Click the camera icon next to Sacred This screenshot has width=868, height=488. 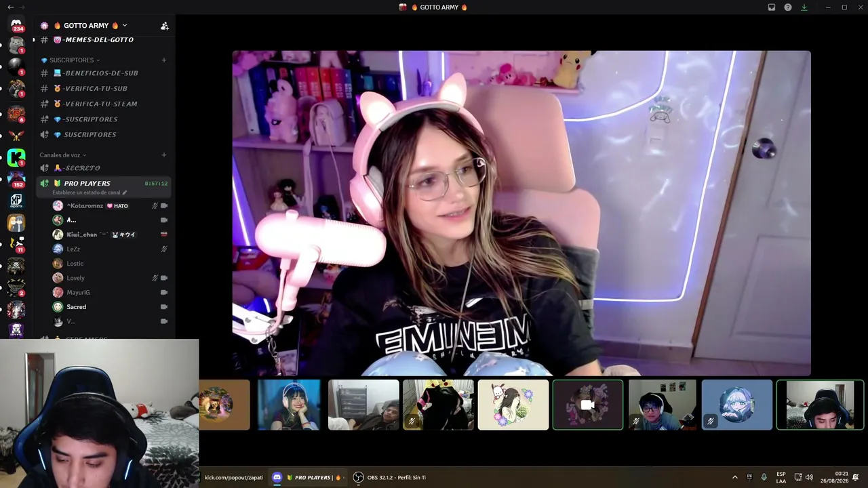click(x=163, y=307)
